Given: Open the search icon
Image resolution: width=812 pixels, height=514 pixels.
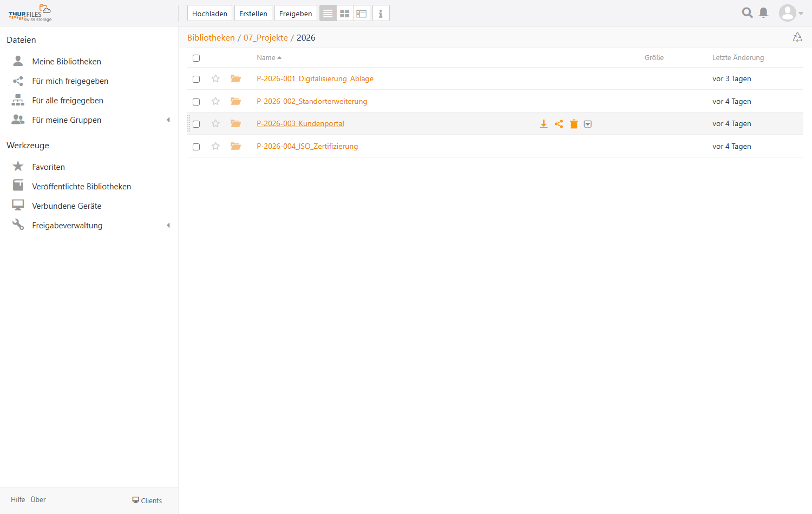Looking at the screenshot, I should click(x=748, y=13).
